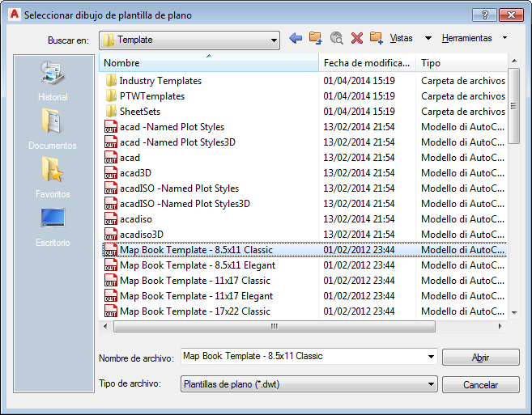The height and width of the screenshot is (415, 532).
Task: Open the Nombre de archivo dropdown arrow
Action: pos(431,356)
